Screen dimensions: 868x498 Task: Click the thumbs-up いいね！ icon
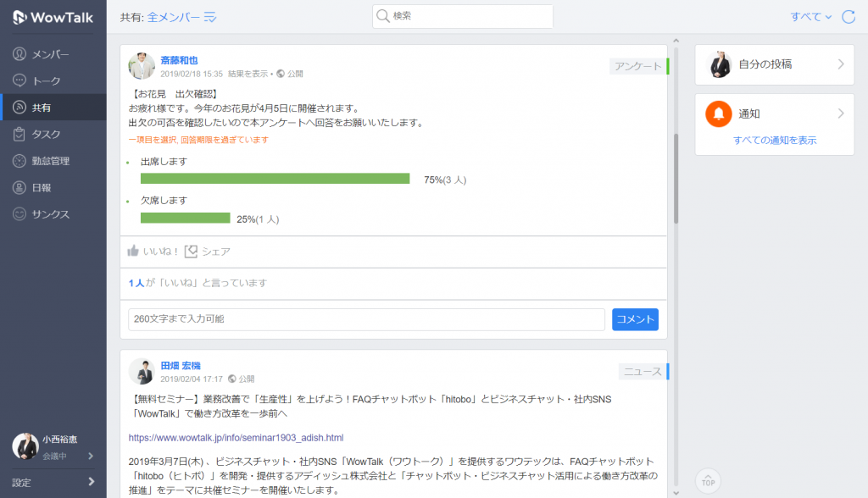tap(133, 251)
